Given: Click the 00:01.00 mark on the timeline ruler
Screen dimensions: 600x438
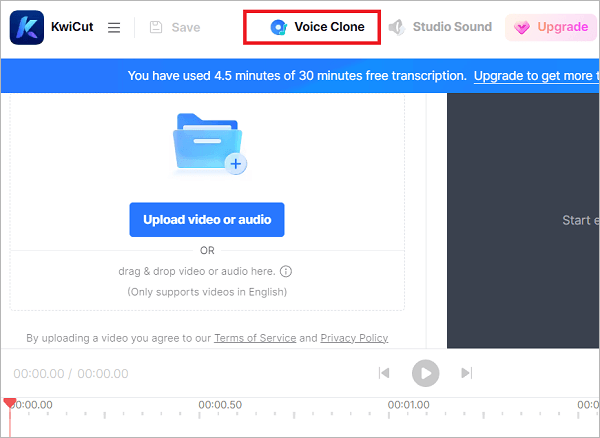Looking at the screenshot, I should (x=408, y=405).
